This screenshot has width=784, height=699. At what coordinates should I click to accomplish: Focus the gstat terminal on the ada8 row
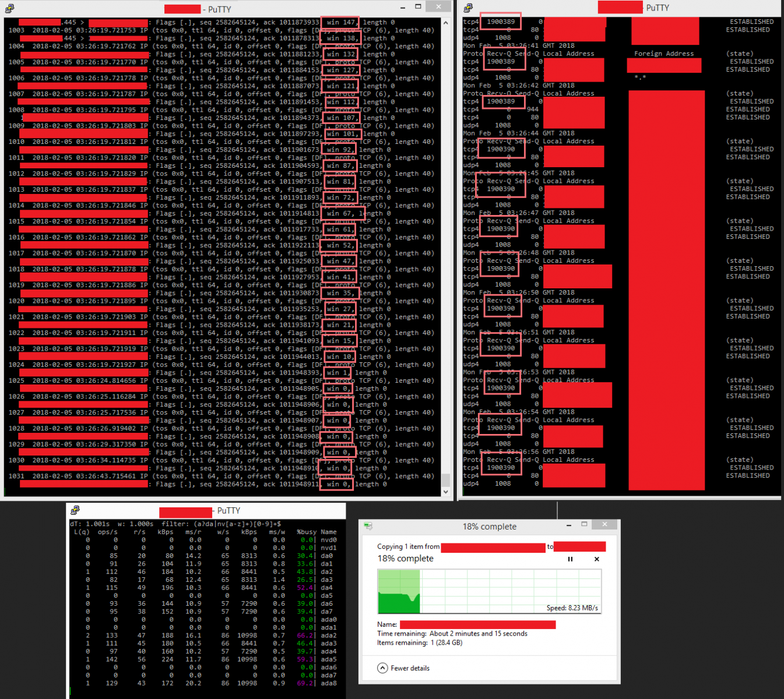(328, 683)
